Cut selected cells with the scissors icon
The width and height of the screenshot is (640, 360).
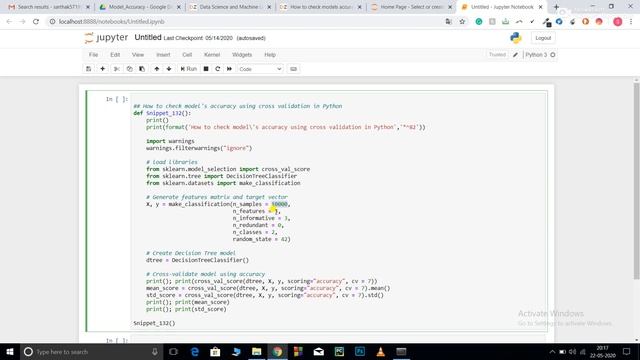point(117,69)
